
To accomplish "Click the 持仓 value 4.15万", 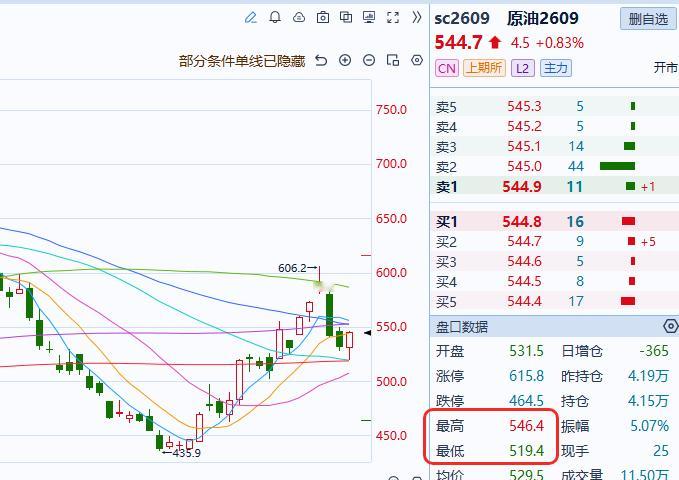I will point(648,401).
